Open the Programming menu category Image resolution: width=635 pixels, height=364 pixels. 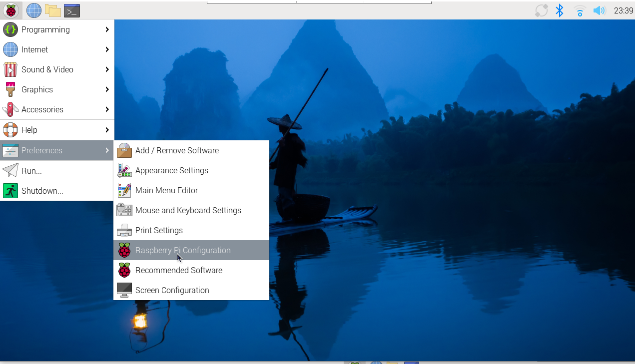click(x=57, y=29)
